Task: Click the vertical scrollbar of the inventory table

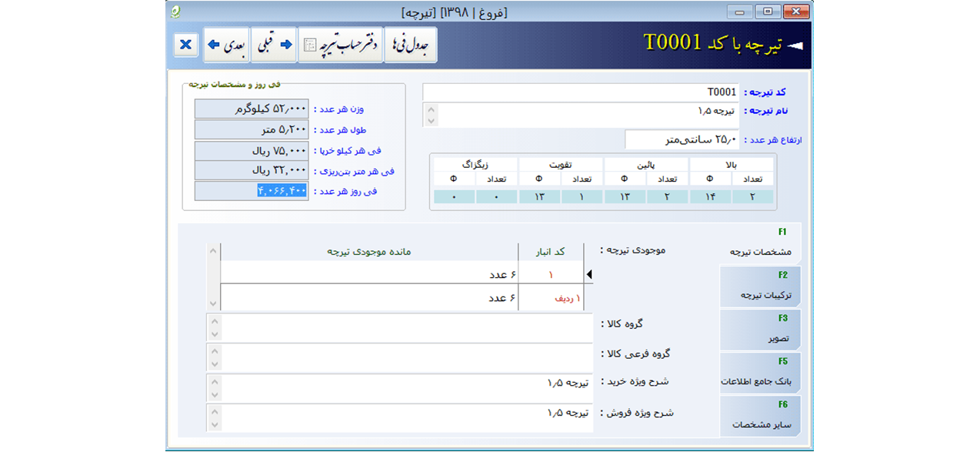Action: [212, 277]
